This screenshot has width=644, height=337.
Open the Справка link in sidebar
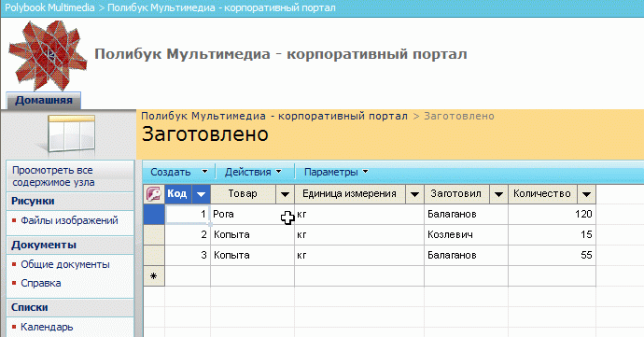click(x=41, y=283)
